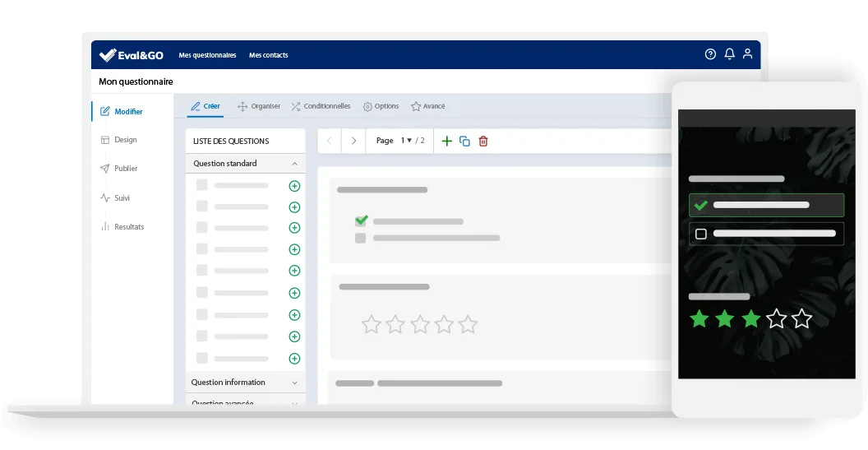868x450 pixels.
Task: Duplicate the current page icon
Action: tap(465, 141)
